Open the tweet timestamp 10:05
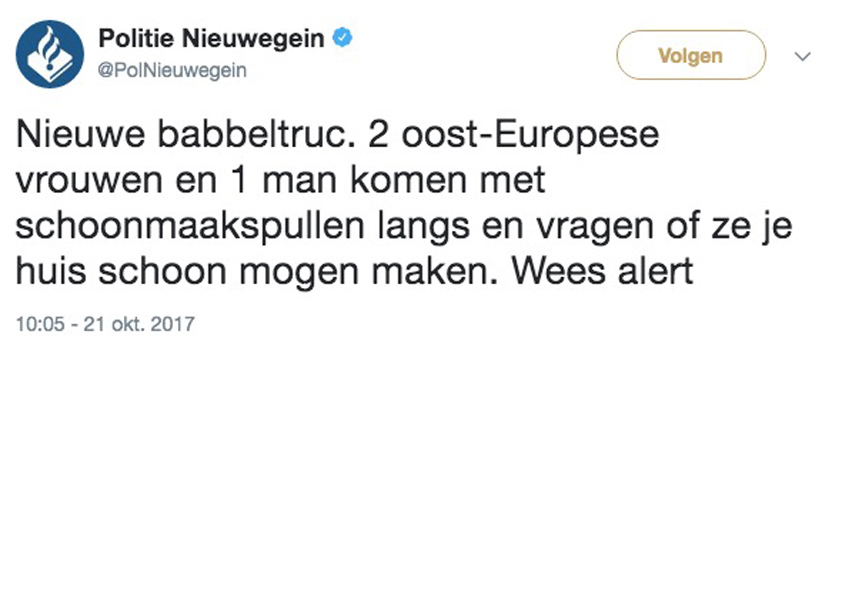Viewport: 842px width, 595px height. click(x=36, y=324)
